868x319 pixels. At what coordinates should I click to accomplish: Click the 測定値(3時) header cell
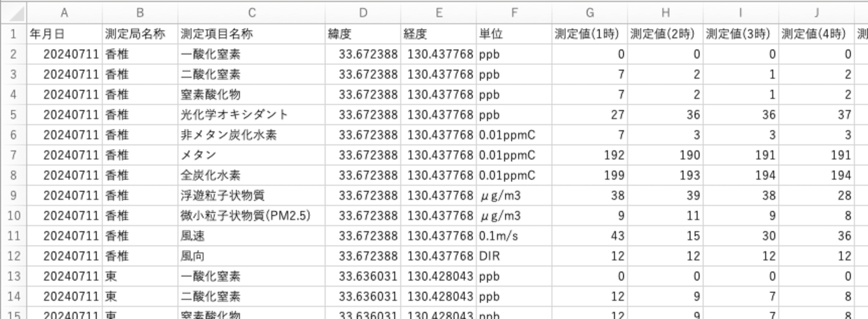pos(740,34)
